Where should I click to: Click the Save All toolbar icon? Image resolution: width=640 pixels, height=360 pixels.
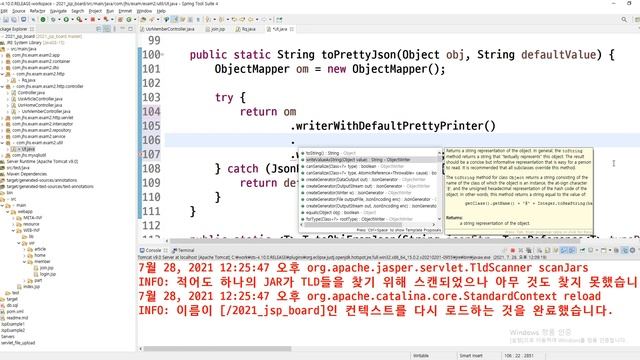coord(14,20)
